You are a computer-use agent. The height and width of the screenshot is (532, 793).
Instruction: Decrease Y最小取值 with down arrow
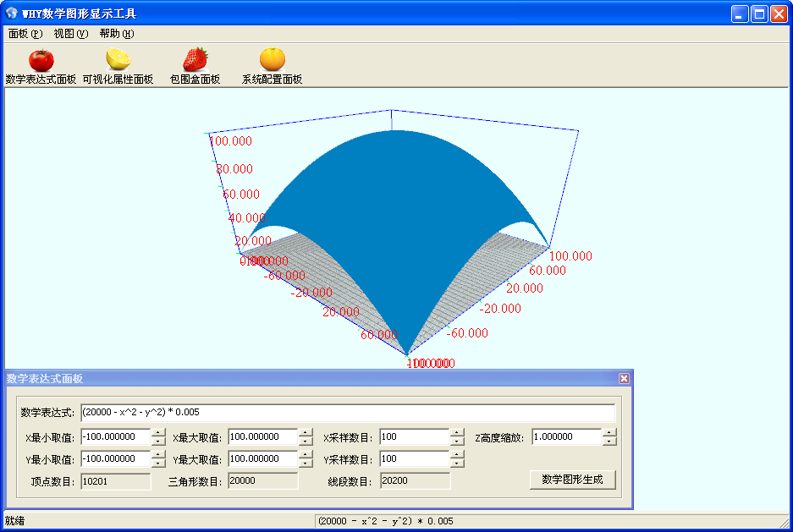158,463
